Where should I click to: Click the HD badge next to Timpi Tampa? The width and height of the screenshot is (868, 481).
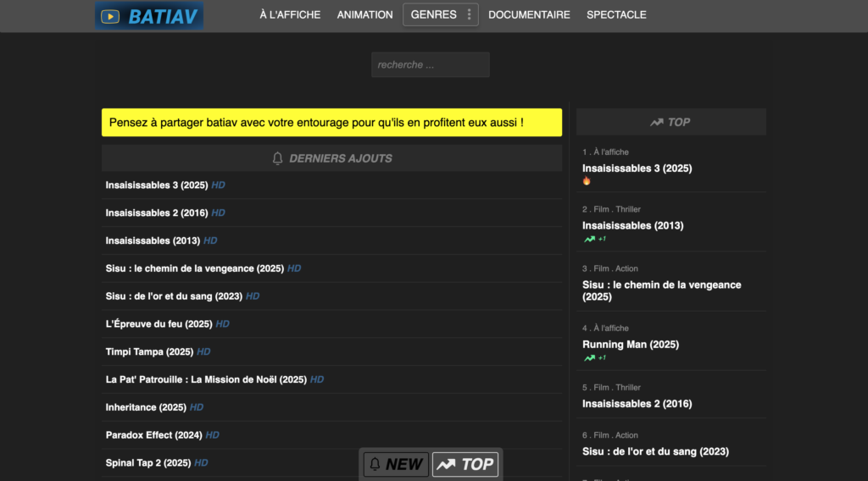pyautogui.click(x=203, y=351)
